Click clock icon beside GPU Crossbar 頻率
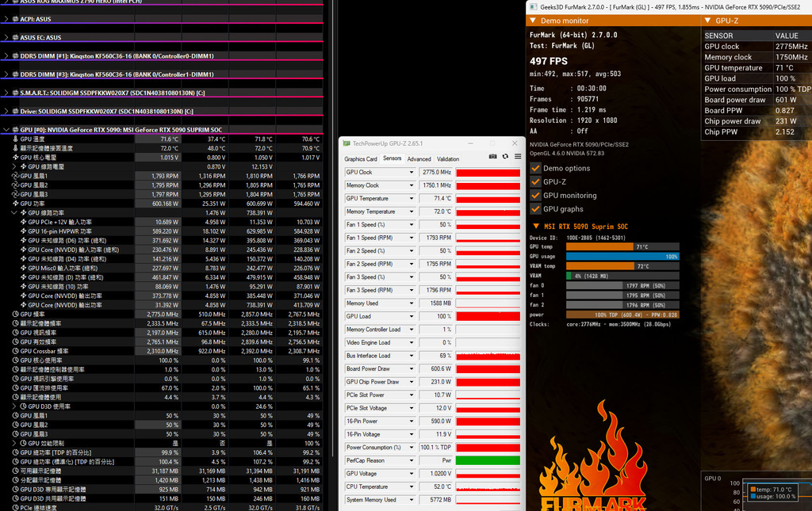This screenshot has width=812, height=511. tap(16, 351)
